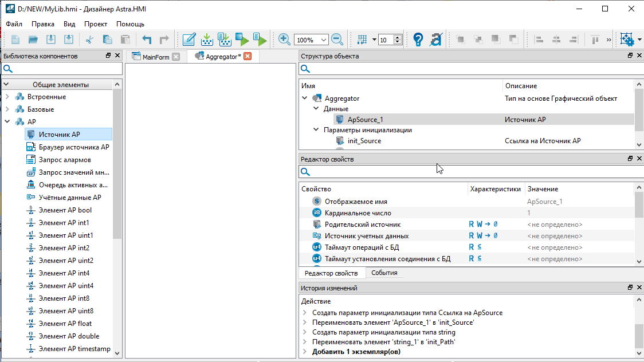Screen dimensions: 644x362
Task: Select Браузер источника AP component
Action: point(73,147)
